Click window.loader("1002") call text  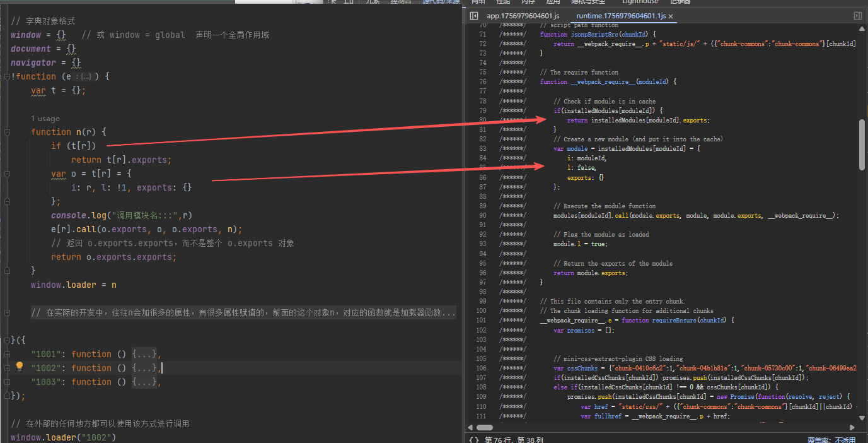64,437
